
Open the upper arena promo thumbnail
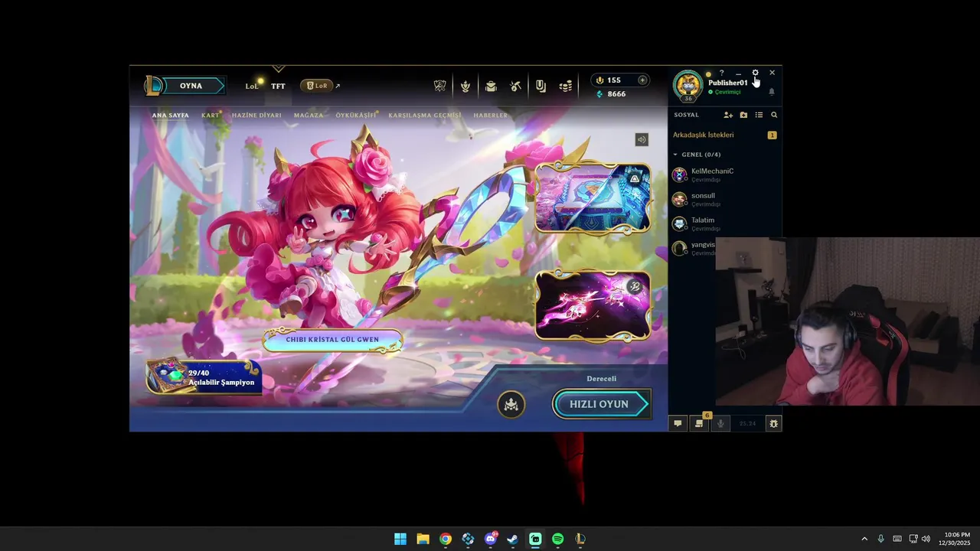[593, 197]
